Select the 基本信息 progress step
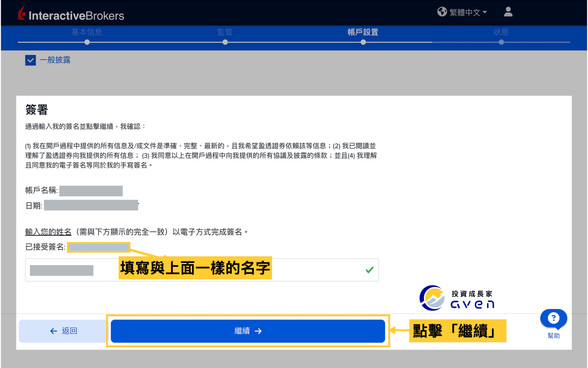Screen dimensions: 588x368 [87, 32]
